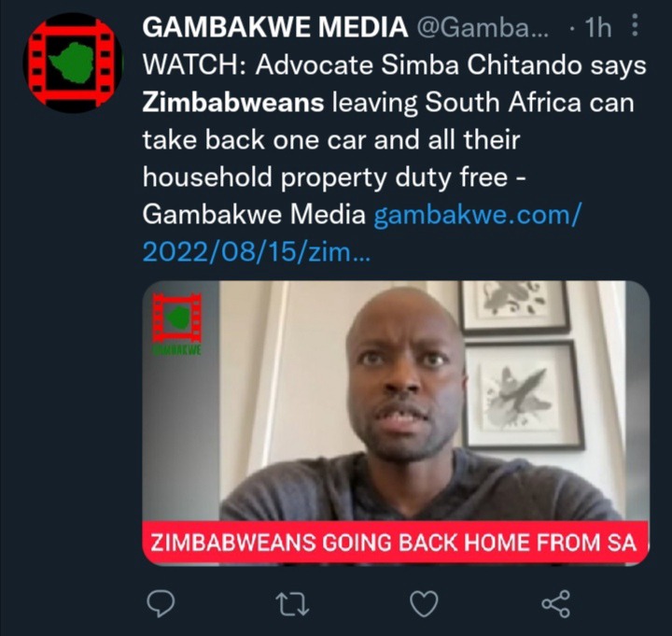Viewport: 672px width, 636px height.
Task: Retweet this Gambakwe Media post
Action: [x=292, y=604]
